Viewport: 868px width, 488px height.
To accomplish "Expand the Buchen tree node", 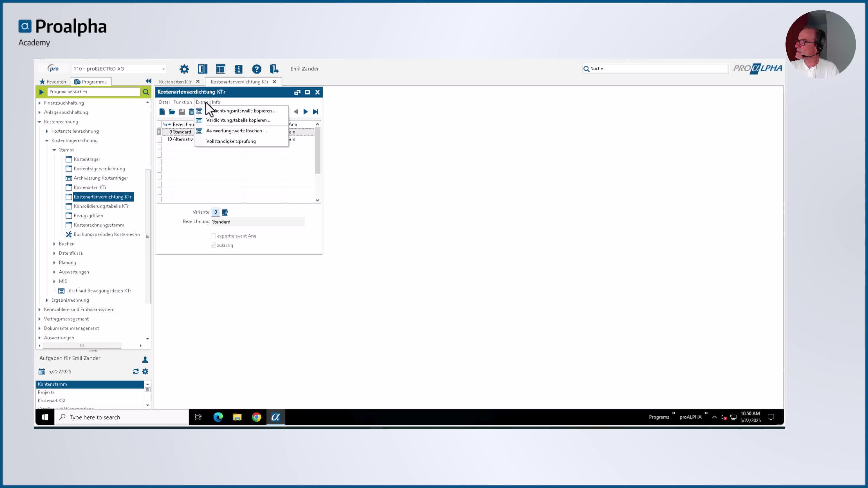I will (x=54, y=244).
